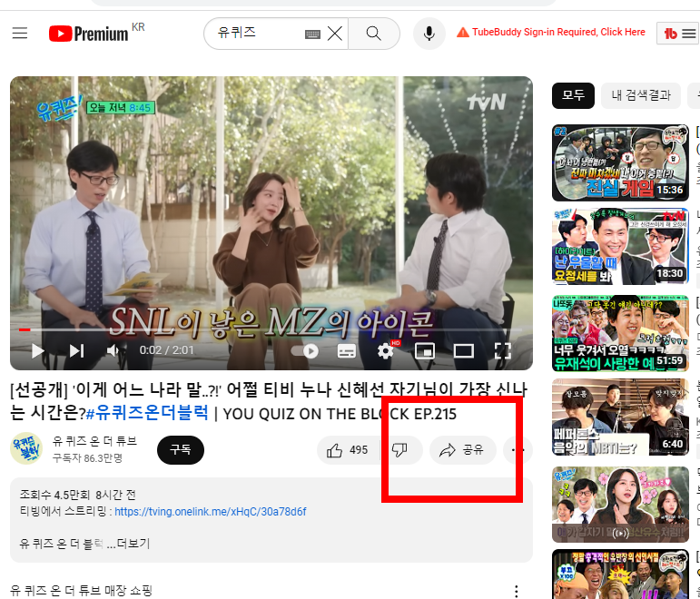The image size is (700, 599).
Task: Open the tving.onelink.me streaming link
Action: click(211, 512)
